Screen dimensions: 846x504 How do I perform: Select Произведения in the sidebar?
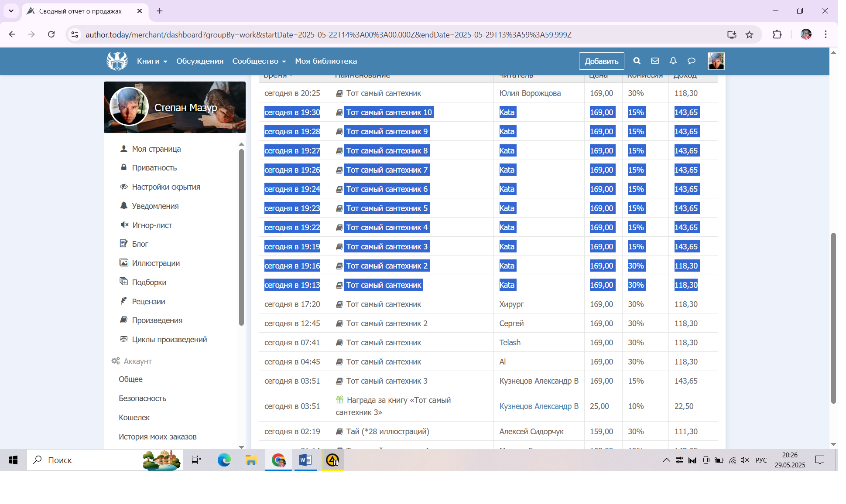tap(157, 320)
